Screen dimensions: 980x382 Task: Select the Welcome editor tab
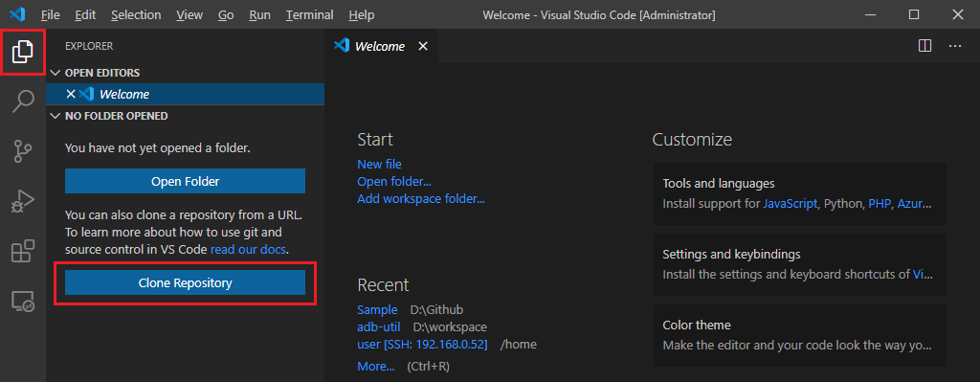[381, 46]
